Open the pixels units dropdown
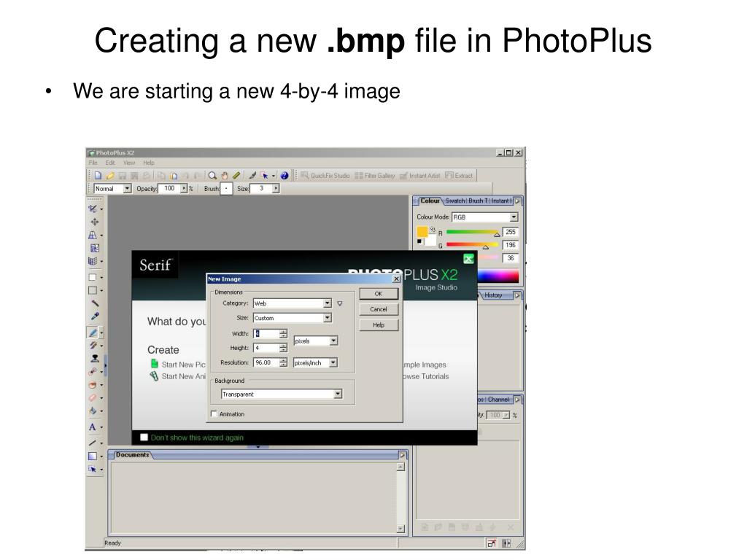Screen dimensions: 747x560 click(x=316, y=341)
